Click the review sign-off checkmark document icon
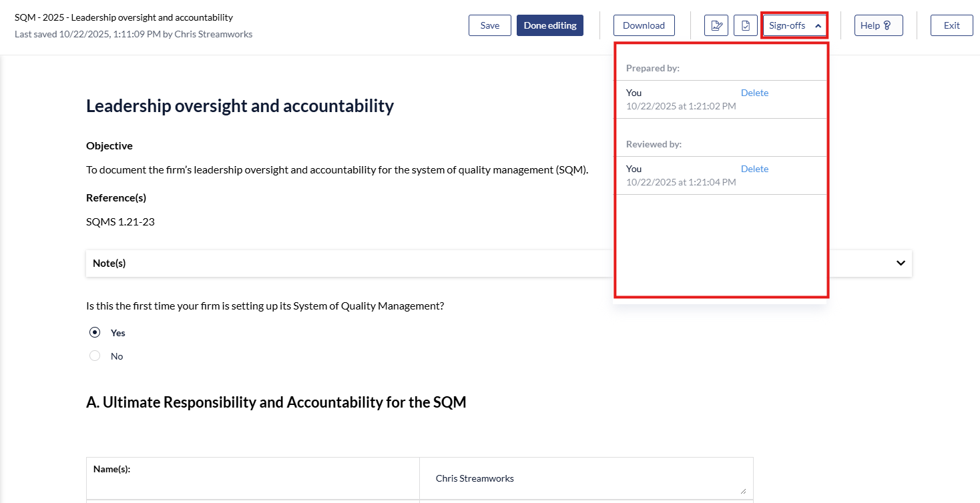 pyautogui.click(x=745, y=25)
